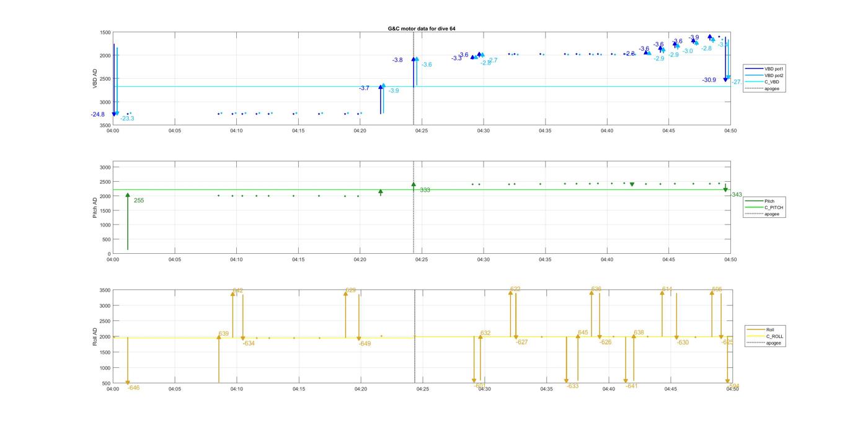The image size is (868, 430).
Task: Click the 'VBD AD' y-axis label
Action: tap(95, 79)
